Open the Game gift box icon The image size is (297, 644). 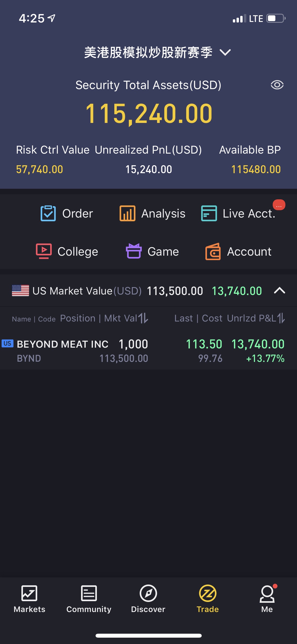134,251
